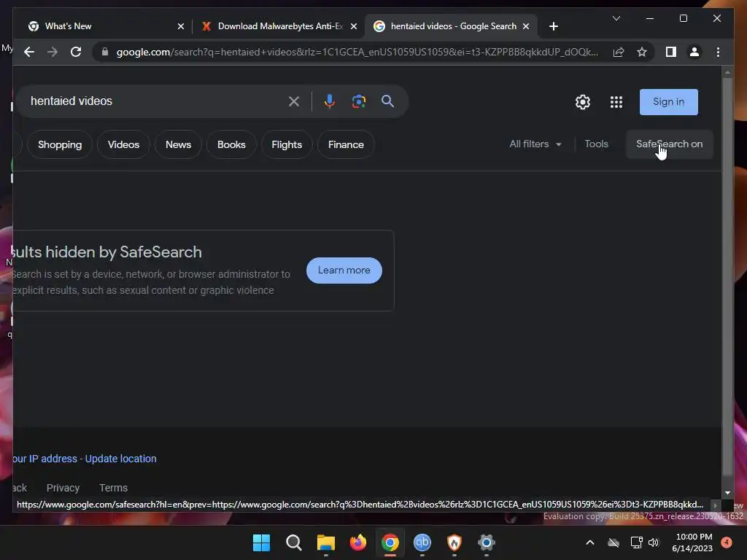Filter results by Videos
Image resolution: width=747 pixels, height=560 pixels.
(x=123, y=145)
